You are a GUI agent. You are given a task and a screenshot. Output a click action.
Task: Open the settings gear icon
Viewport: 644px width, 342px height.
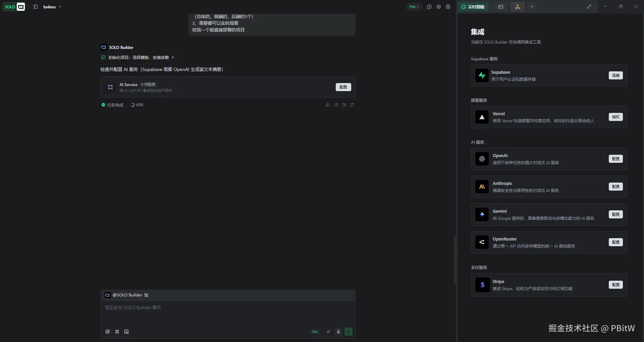coord(439,7)
